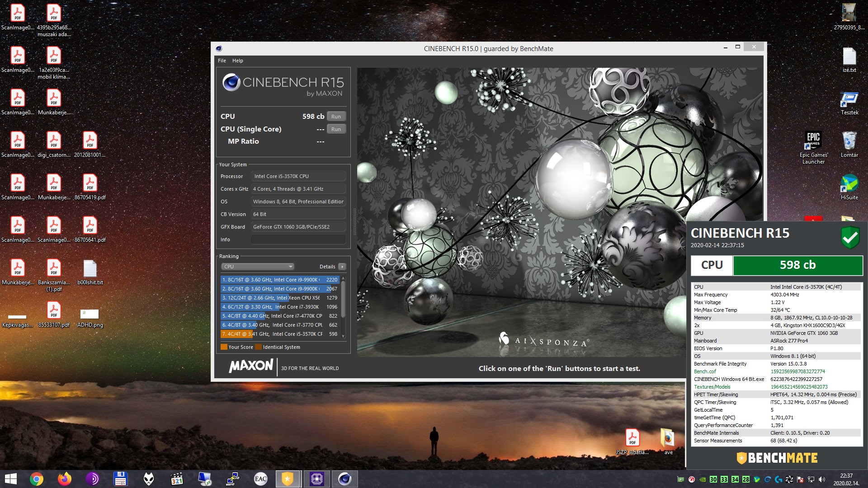Image resolution: width=868 pixels, height=488 pixels.
Task: Click the MAXON logo
Action: (251, 366)
